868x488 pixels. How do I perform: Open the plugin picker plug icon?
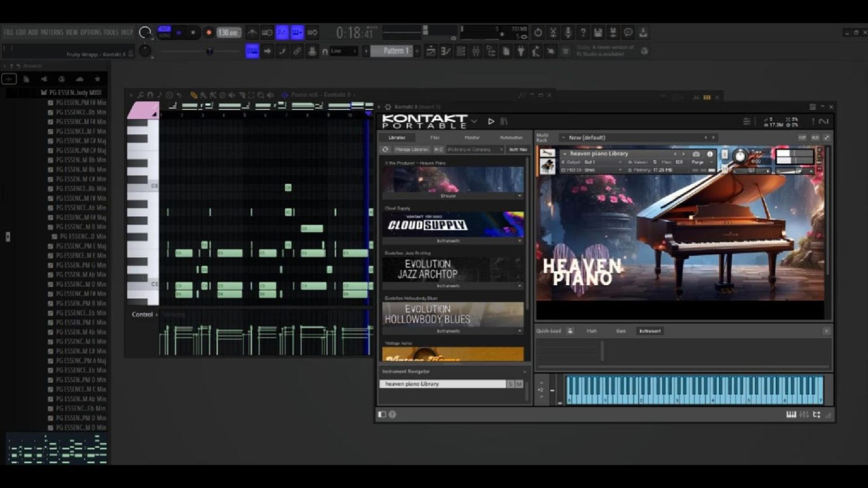point(520,51)
